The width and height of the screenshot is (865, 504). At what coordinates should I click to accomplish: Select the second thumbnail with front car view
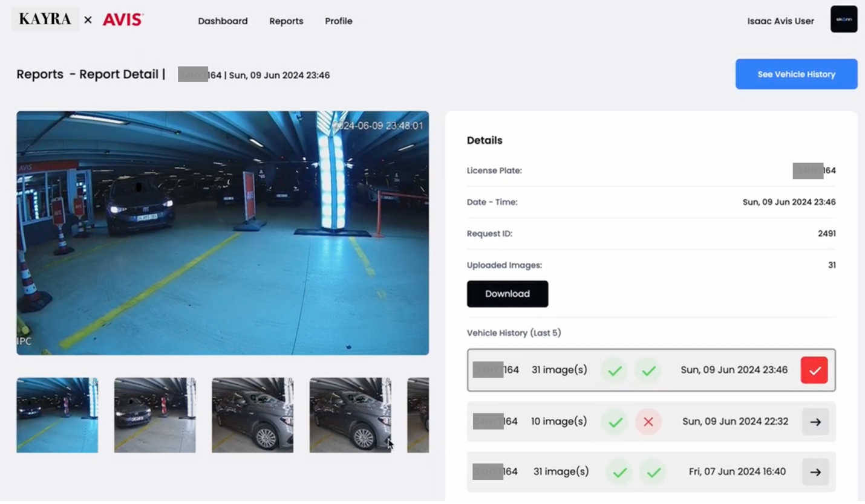(x=155, y=415)
